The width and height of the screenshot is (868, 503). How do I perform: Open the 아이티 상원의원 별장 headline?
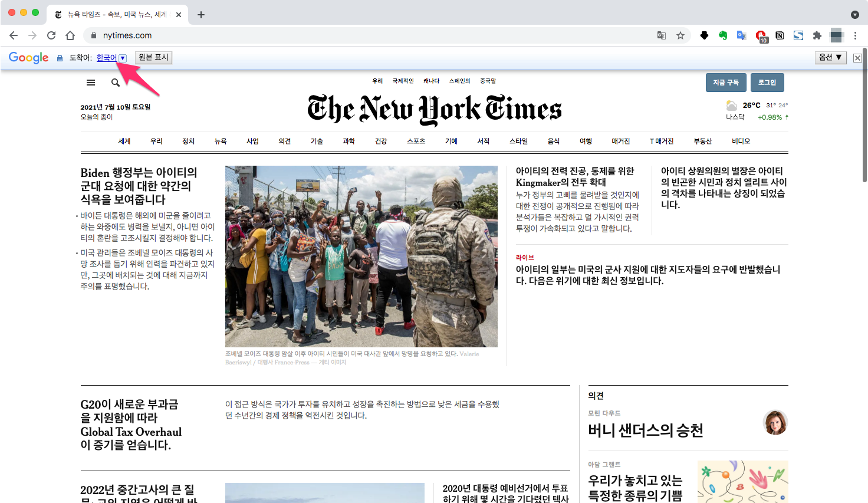click(x=724, y=188)
